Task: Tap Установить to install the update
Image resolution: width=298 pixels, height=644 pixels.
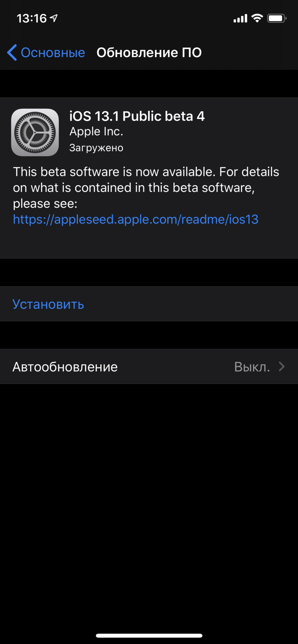Action: pyautogui.click(x=48, y=304)
